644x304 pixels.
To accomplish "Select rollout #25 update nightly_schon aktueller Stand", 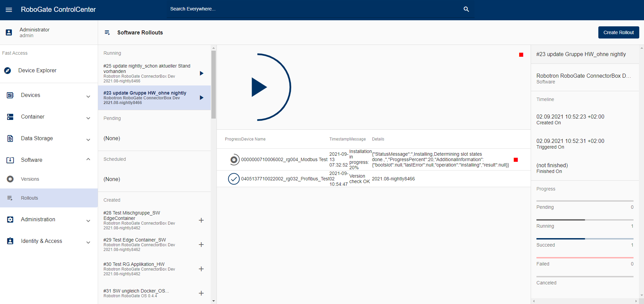I will 154,73.
